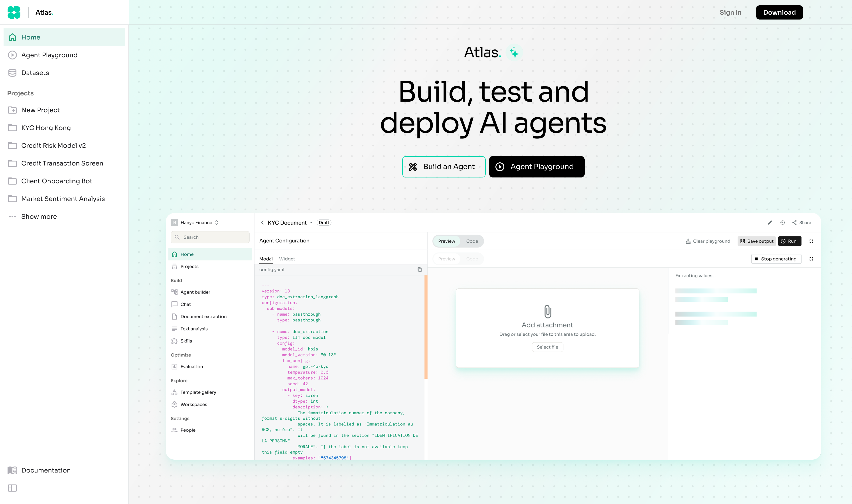852x504 pixels.
Task: Open Template gallery under Explore
Action: (210, 392)
